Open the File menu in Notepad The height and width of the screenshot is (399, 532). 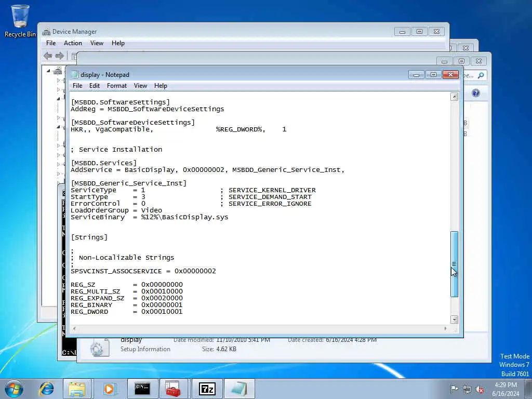click(77, 86)
